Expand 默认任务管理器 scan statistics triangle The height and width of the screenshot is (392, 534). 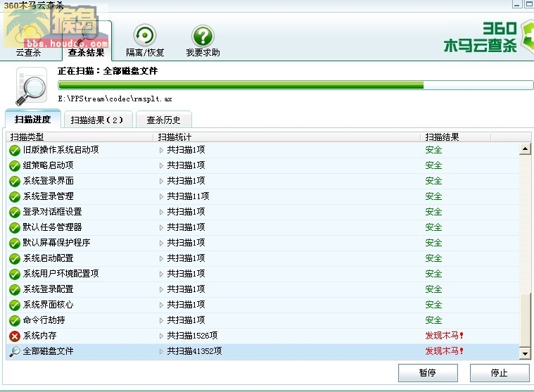(x=161, y=228)
